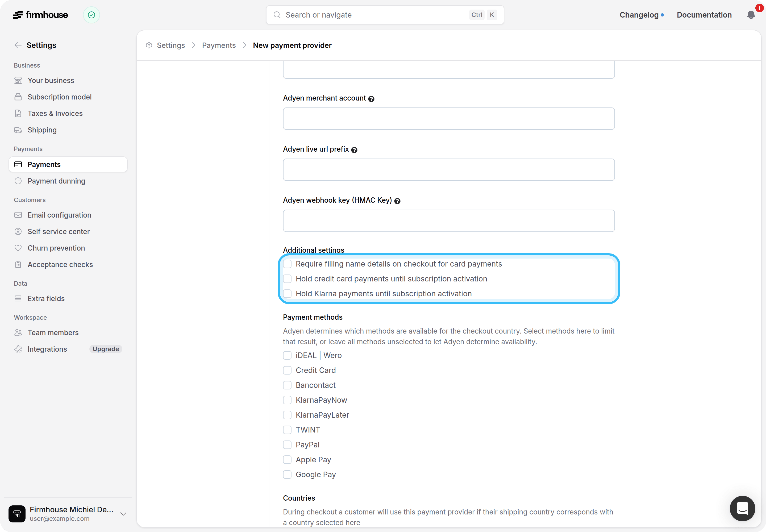Open Payment dunning settings
Viewport: 766px width, 532px height.
pos(68,181)
